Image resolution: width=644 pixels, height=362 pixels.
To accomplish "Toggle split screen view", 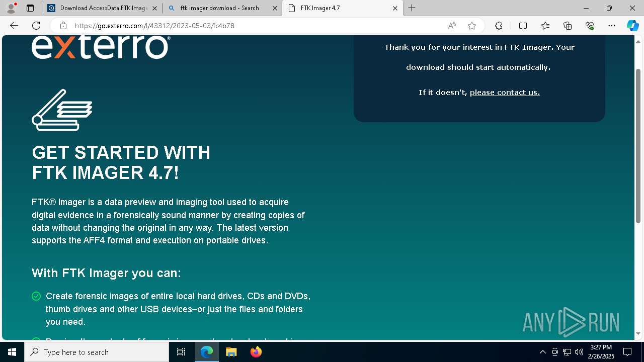I will (x=523, y=26).
